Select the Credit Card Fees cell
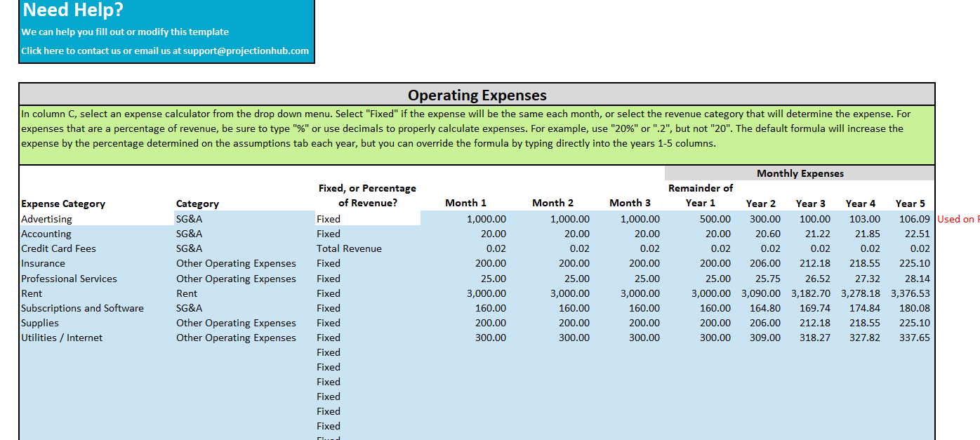The image size is (980, 440). pyautogui.click(x=97, y=248)
